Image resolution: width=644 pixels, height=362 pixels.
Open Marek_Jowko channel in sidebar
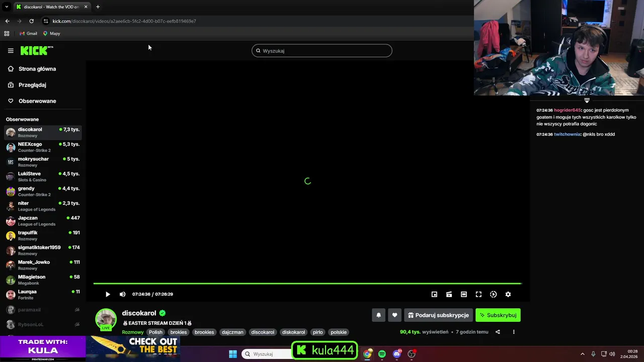click(43, 265)
